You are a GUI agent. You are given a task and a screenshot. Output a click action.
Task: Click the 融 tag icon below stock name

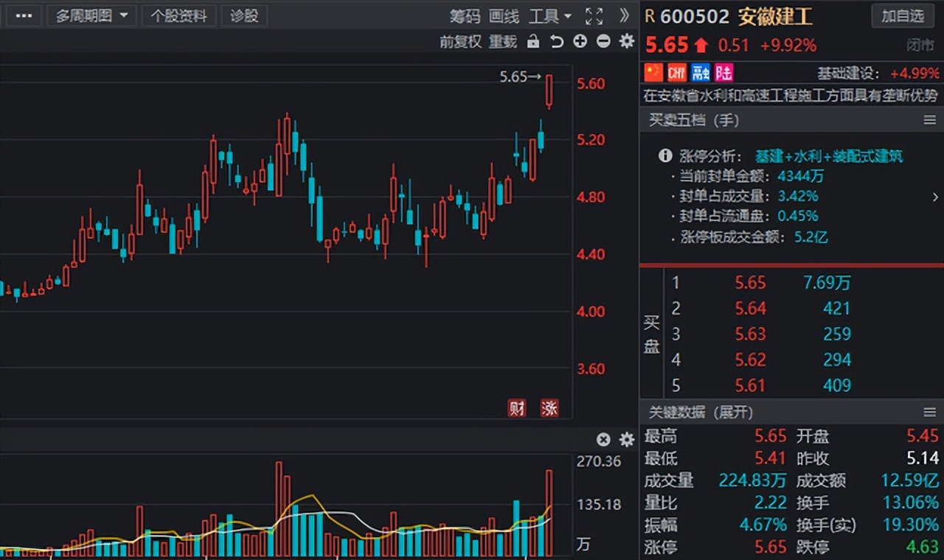(699, 72)
